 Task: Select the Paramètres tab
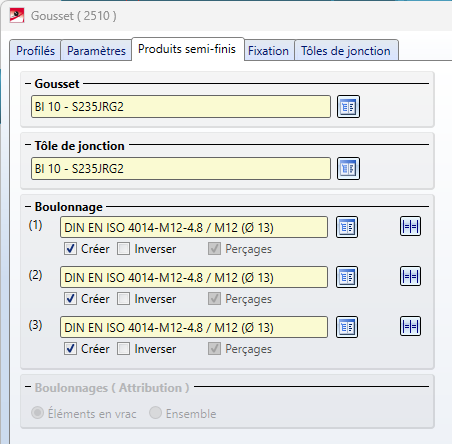tap(96, 51)
